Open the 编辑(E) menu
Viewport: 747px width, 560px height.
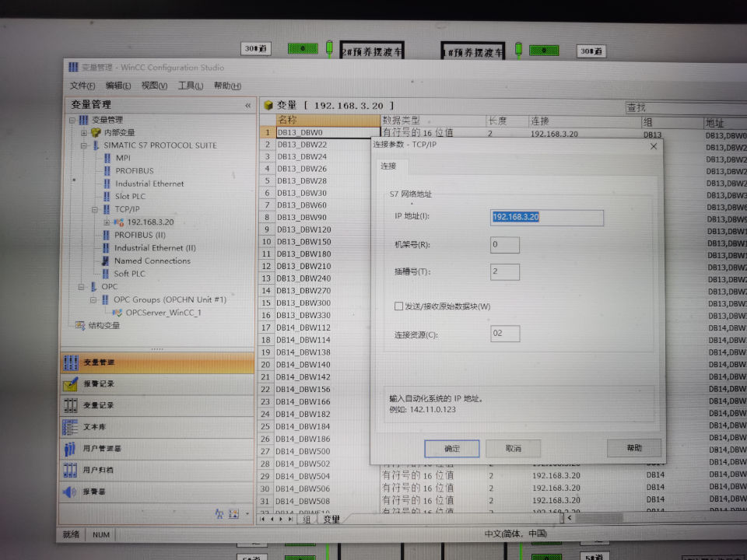118,86
